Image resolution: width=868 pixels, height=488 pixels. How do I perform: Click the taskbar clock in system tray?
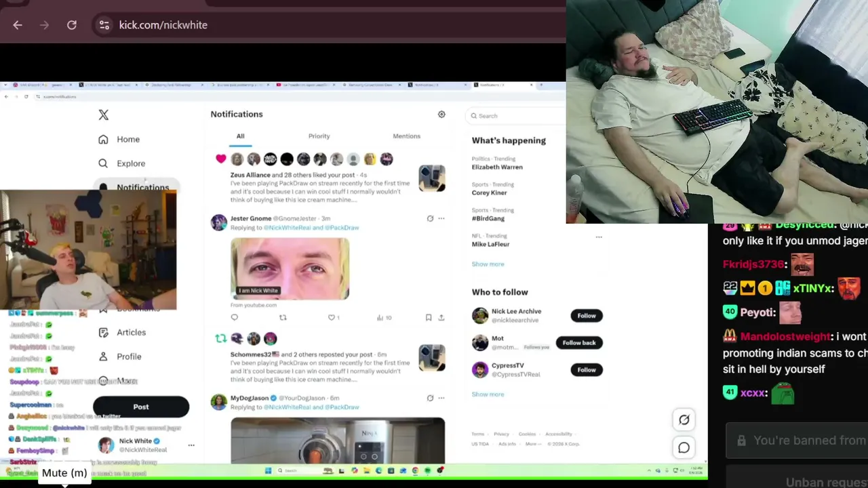[x=696, y=470]
